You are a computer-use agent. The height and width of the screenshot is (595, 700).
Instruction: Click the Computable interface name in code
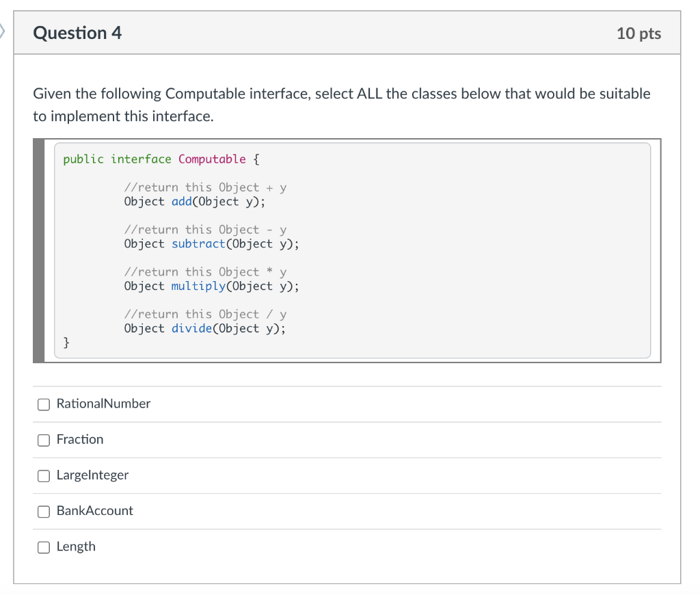pos(212,159)
